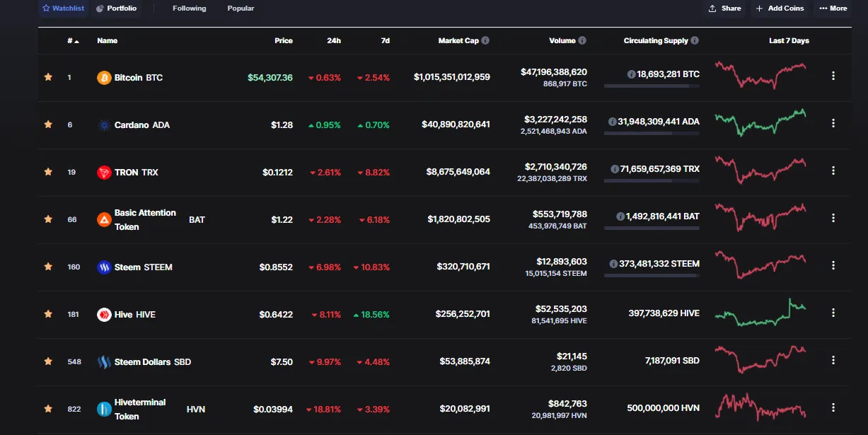Open Cardano row three-dot menu
This screenshot has height=435, width=868.
tap(833, 123)
